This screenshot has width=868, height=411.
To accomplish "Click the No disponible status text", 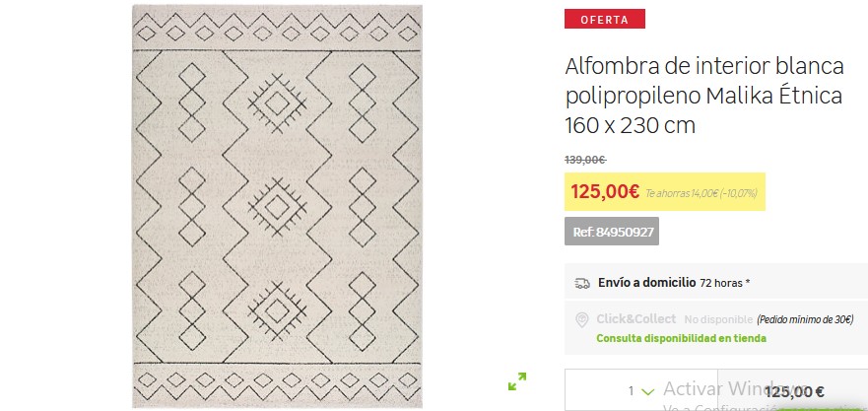I will [718, 319].
